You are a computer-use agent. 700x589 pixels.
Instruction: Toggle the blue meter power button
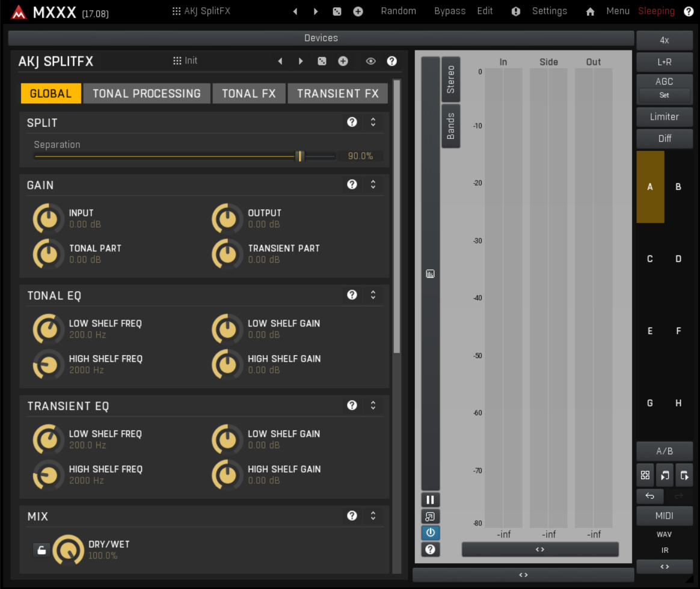pyautogui.click(x=431, y=533)
